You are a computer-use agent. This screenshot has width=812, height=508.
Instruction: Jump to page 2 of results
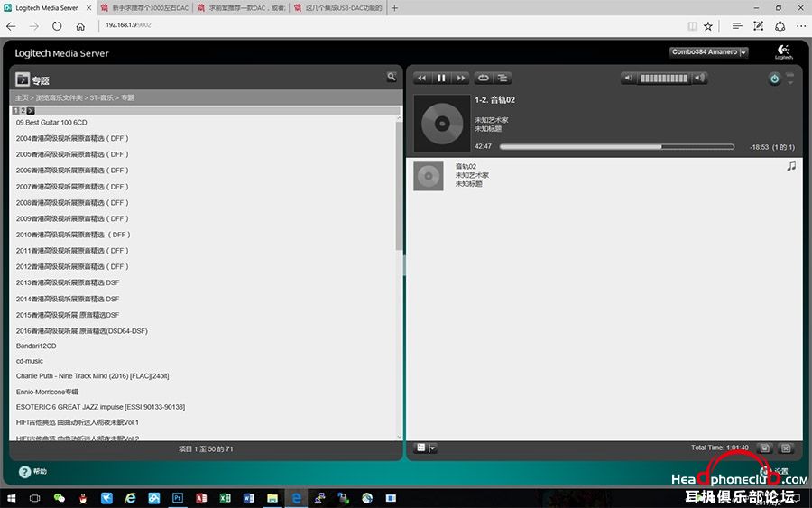tap(23, 111)
